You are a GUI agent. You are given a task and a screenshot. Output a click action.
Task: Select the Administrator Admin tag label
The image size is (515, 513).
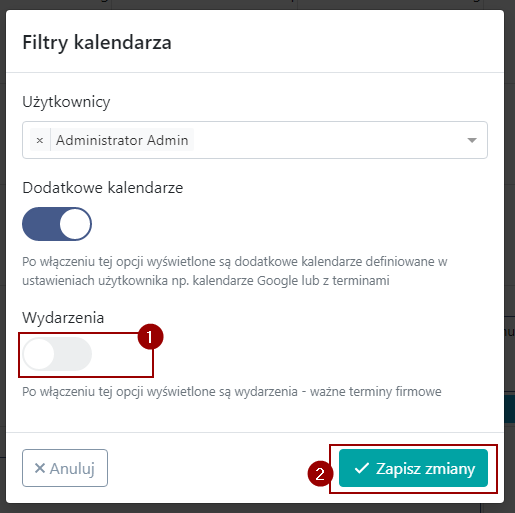click(122, 140)
